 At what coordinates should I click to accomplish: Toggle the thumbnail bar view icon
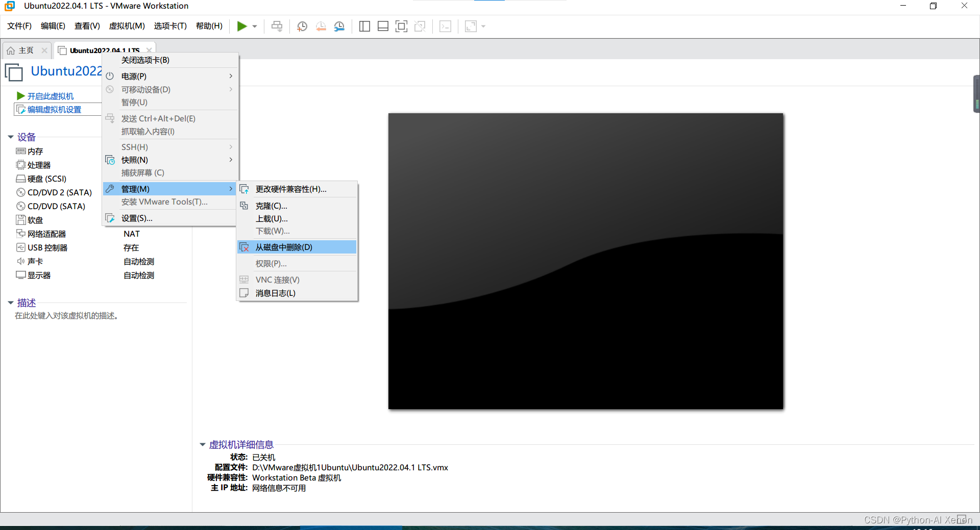pyautogui.click(x=383, y=26)
